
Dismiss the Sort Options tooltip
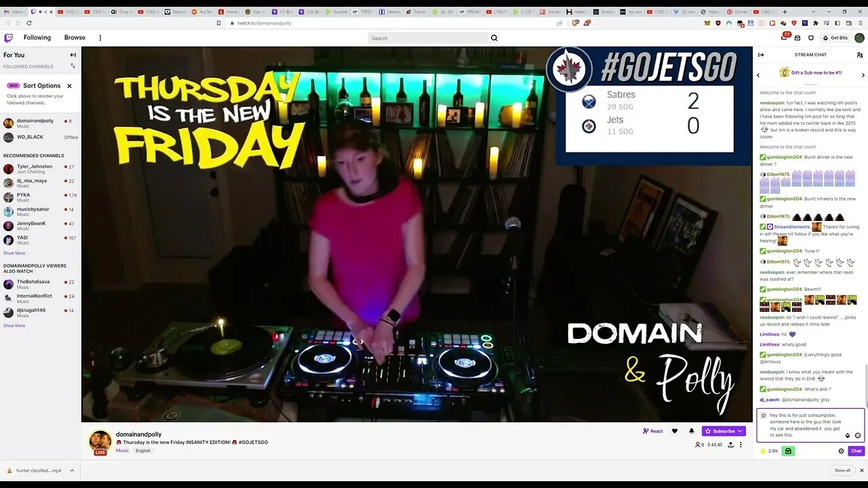pos(69,86)
